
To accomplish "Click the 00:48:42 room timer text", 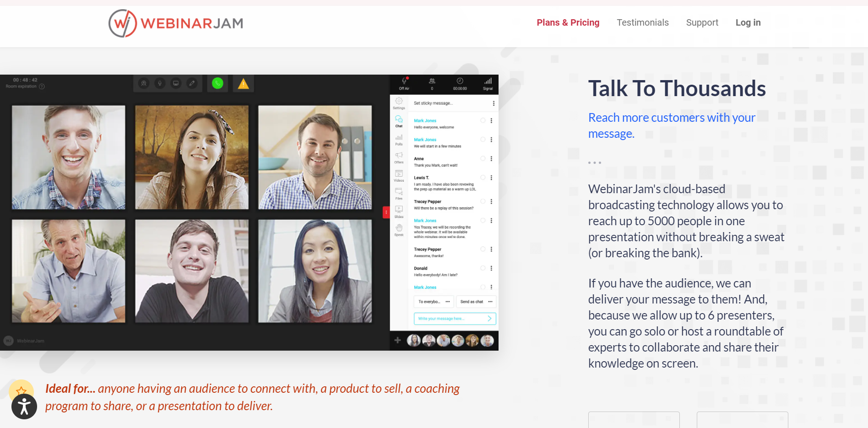I will 25,80.
